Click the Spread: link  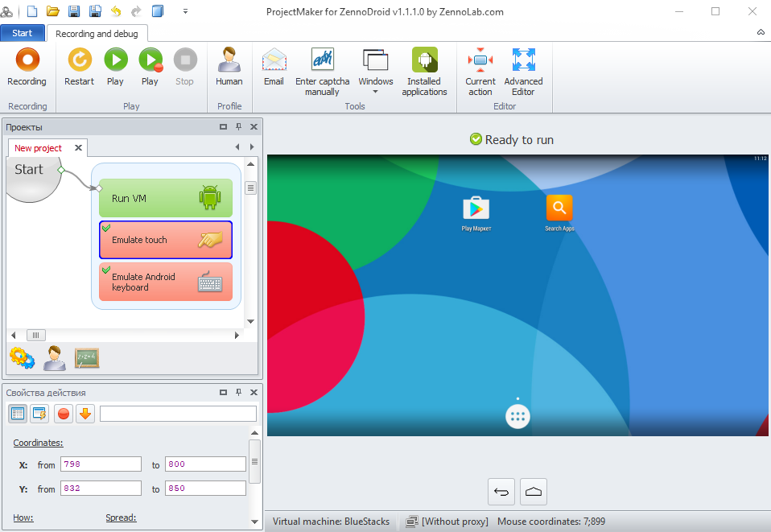121,518
